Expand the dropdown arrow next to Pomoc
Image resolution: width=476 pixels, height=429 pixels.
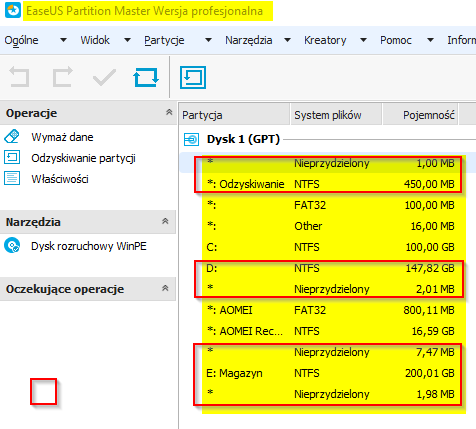(x=430, y=40)
